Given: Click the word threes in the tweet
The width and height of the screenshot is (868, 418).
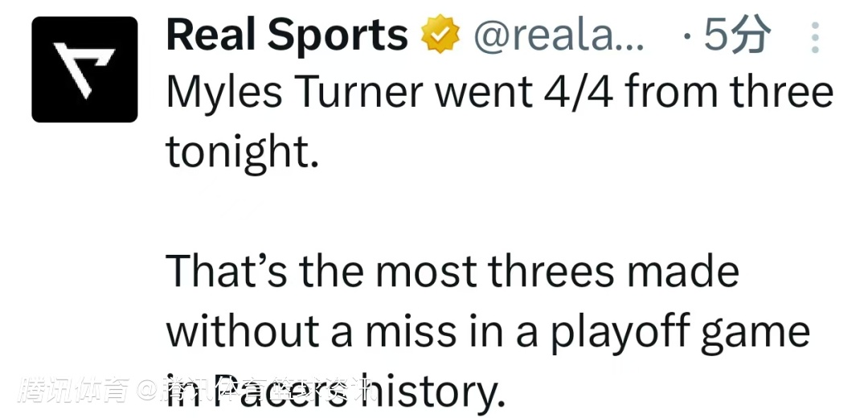Looking at the screenshot, I should pyautogui.click(x=551, y=271).
